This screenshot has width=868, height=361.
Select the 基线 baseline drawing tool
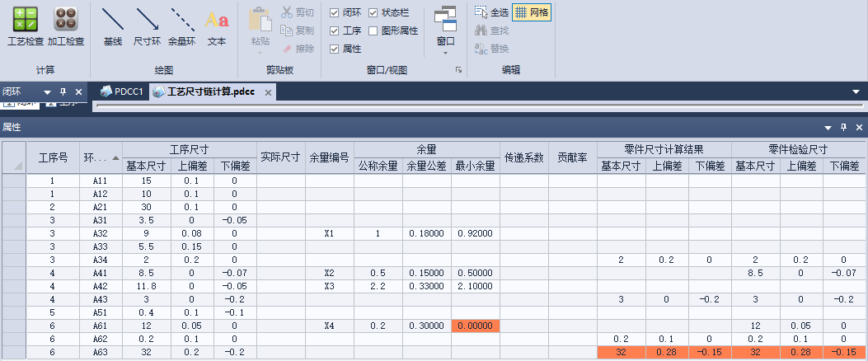click(113, 26)
